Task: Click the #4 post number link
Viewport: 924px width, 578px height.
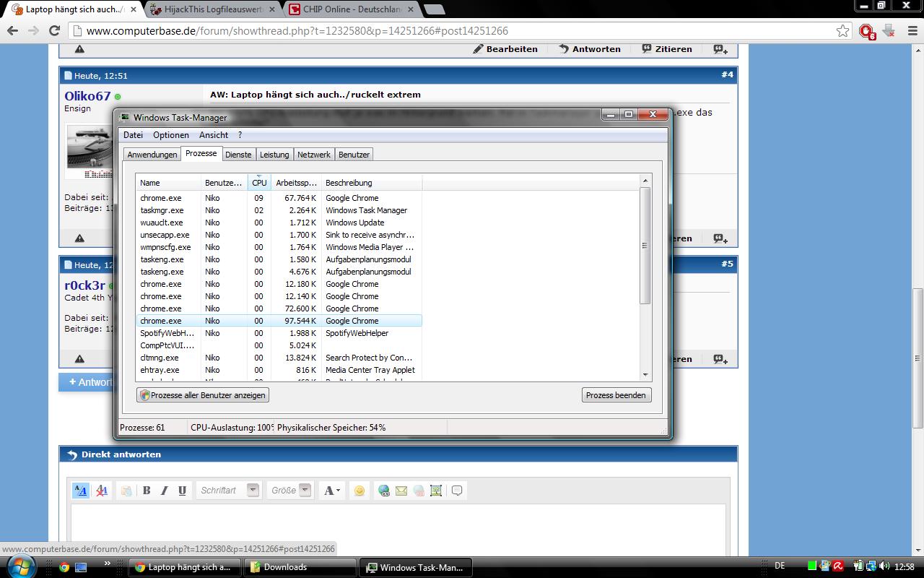Action: tap(727, 74)
